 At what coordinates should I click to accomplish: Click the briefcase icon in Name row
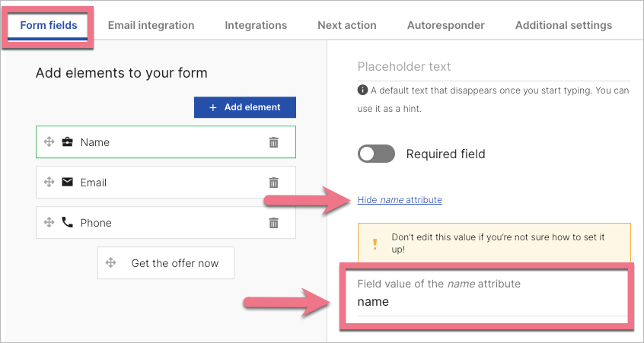[x=68, y=142]
